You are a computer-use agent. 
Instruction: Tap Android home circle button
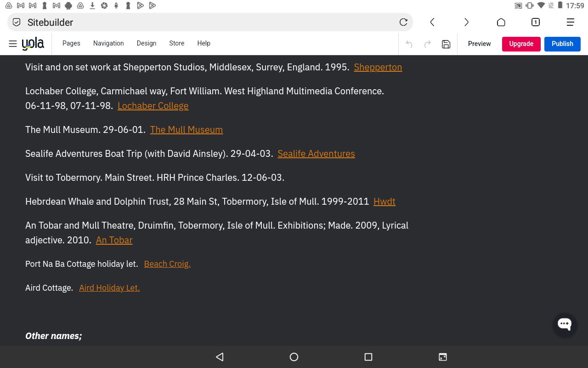(294, 357)
